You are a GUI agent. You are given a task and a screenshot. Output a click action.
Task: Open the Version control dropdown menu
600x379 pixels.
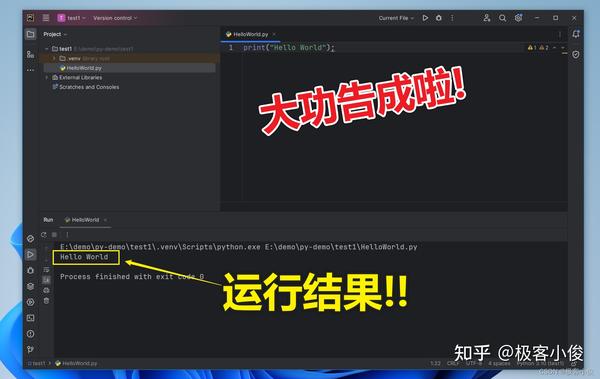pos(115,18)
